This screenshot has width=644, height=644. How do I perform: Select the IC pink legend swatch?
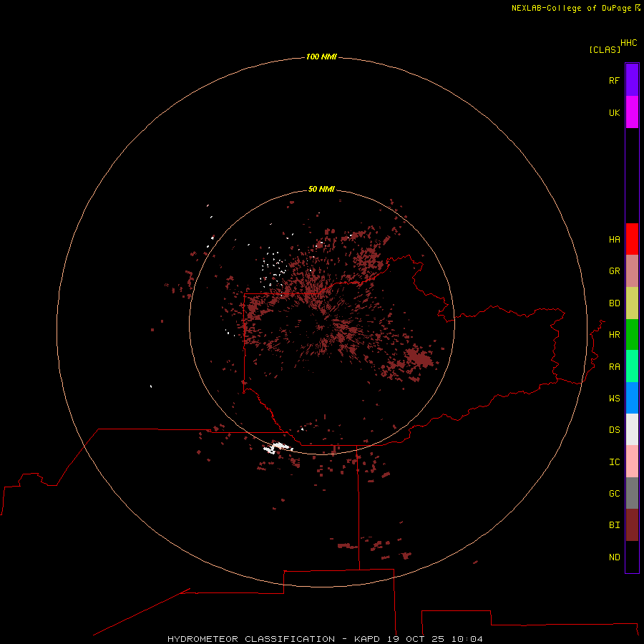point(632,462)
